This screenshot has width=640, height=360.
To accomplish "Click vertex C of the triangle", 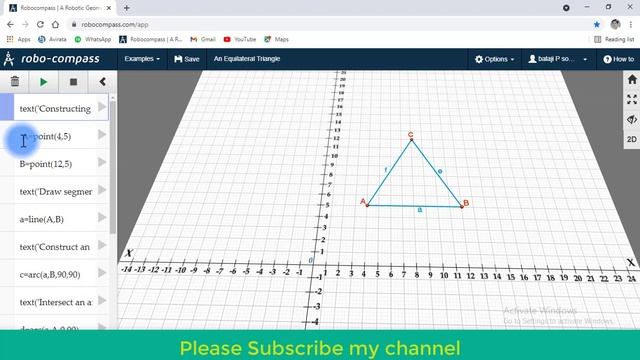I will [411, 140].
